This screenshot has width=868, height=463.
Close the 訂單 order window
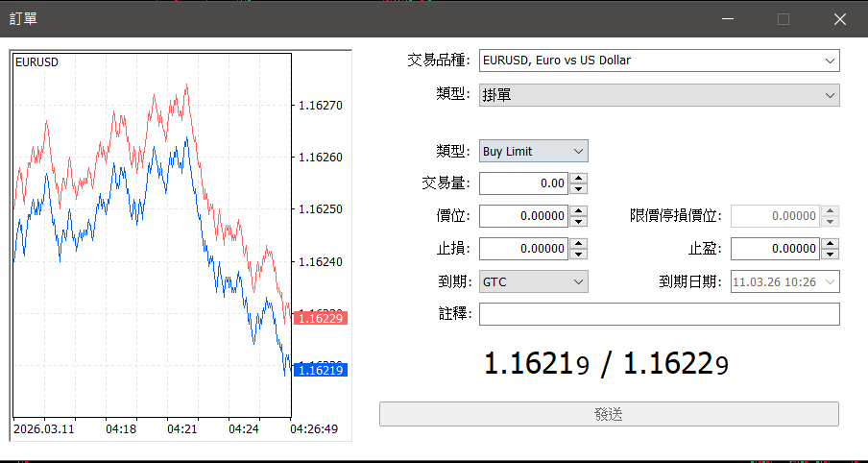[x=840, y=19]
